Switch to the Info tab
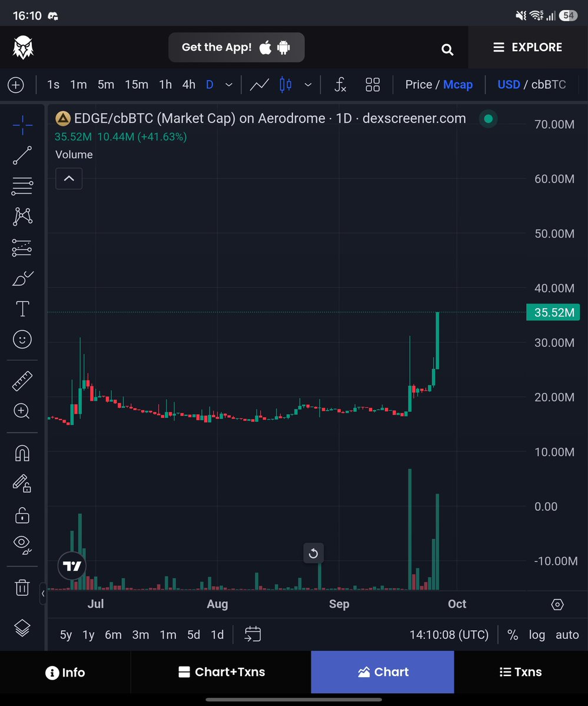 (x=65, y=672)
